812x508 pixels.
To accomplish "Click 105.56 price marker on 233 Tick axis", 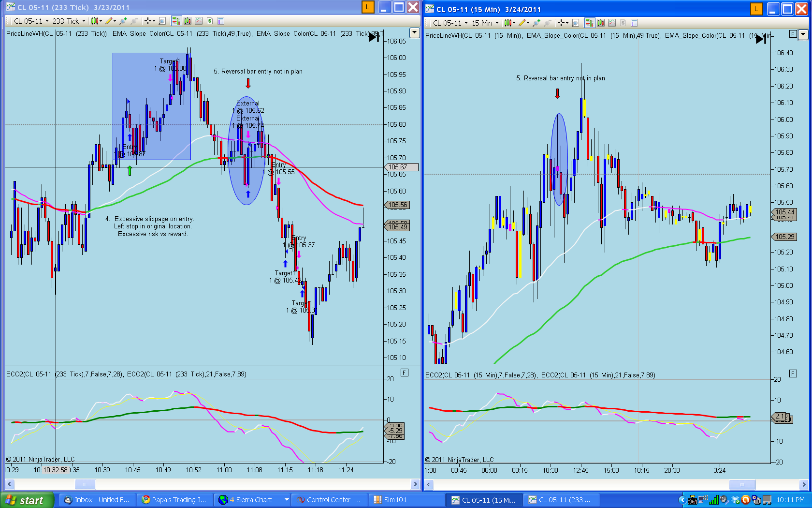I will (x=397, y=205).
